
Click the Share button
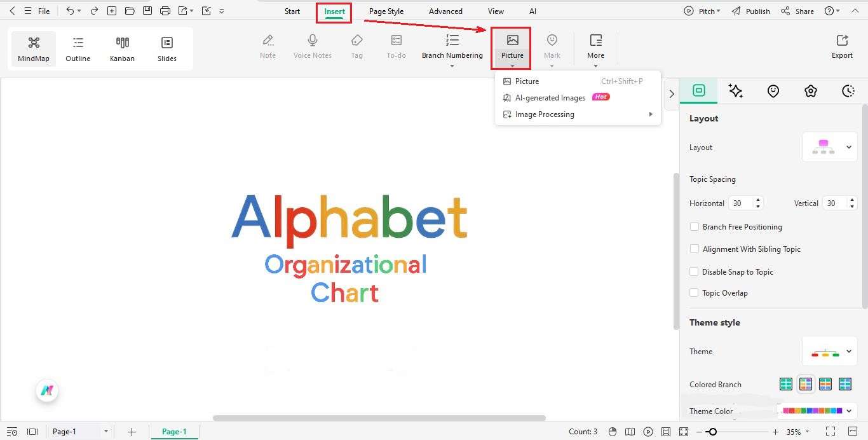[797, 11]
